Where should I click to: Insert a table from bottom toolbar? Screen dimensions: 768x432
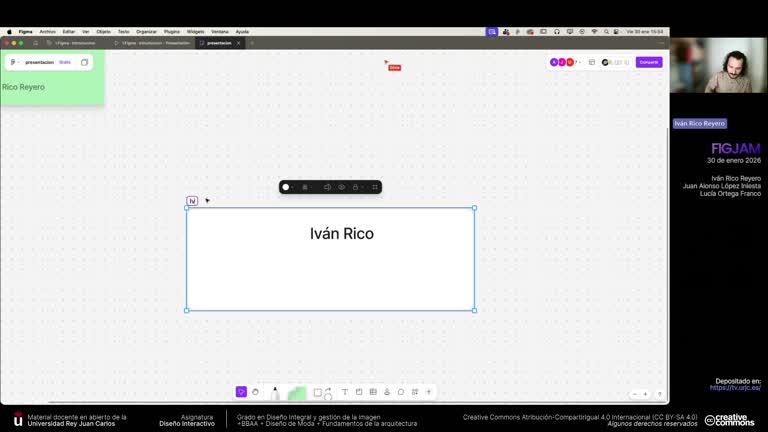(373, 392)
